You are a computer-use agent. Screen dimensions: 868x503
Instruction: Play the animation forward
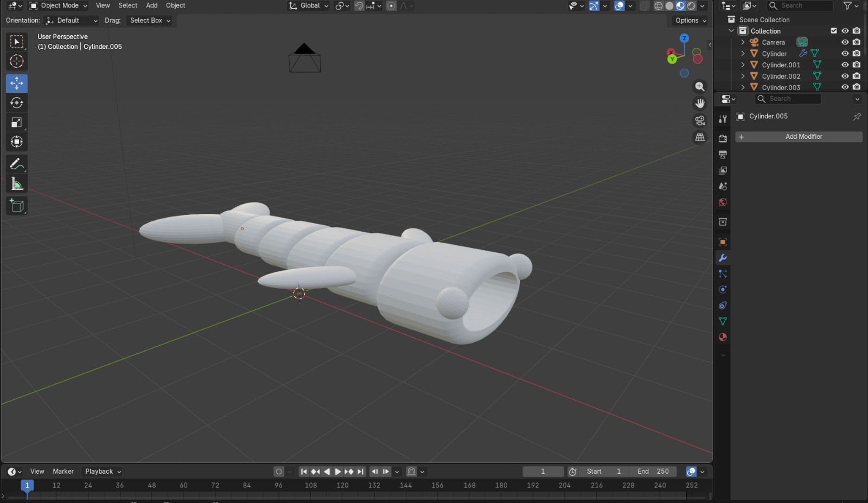[337, 472]
